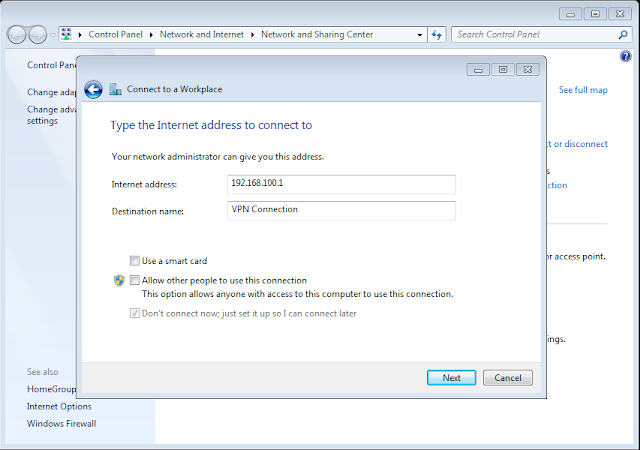Open the Internet Options link
The height and width of the screenshot is (450, 640).
pos(59,406)
